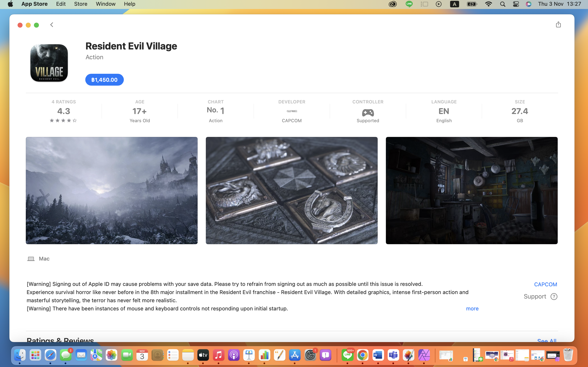Viewport: 588px width, 367px height.
Task: Click the Resident Evil Village app icon
Action: 49,63
